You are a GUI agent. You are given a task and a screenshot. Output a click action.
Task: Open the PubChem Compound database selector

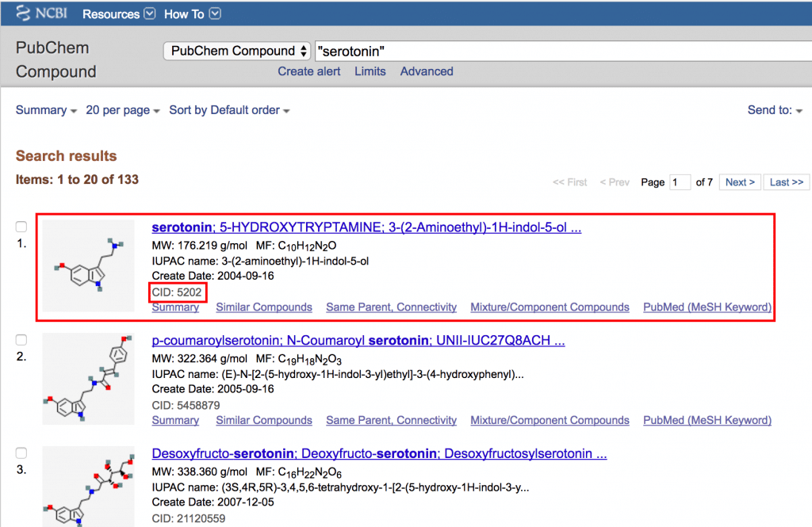[x=237, y=51]
